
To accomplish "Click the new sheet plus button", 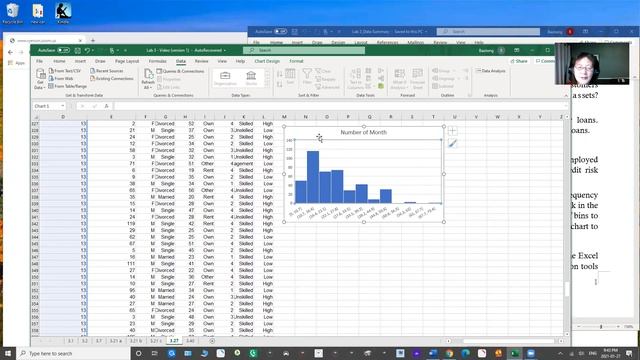I will click(212, 341).
